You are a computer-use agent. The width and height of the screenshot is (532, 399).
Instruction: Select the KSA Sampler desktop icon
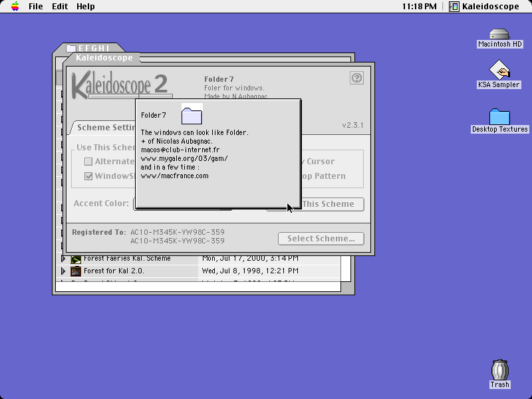[x=499, y=70]
